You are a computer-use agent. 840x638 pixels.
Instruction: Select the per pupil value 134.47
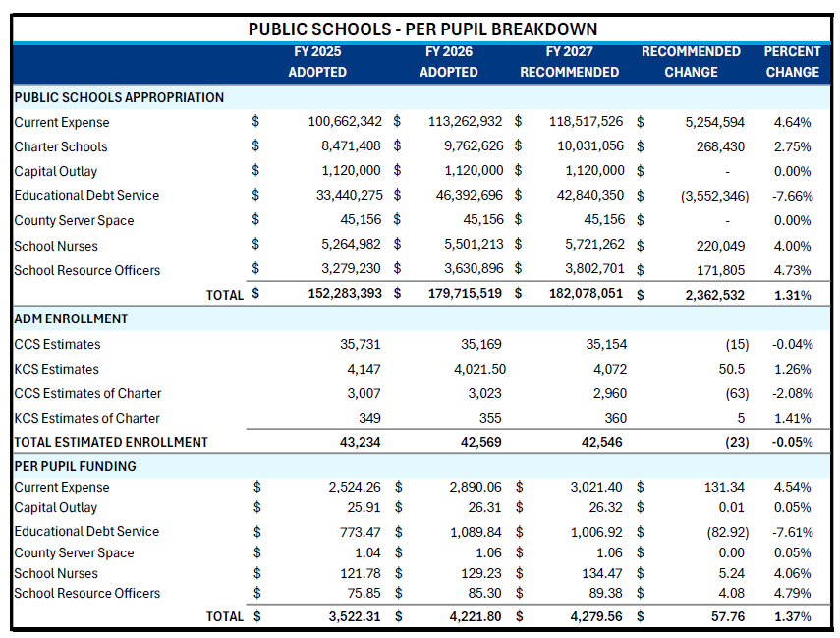602,574
